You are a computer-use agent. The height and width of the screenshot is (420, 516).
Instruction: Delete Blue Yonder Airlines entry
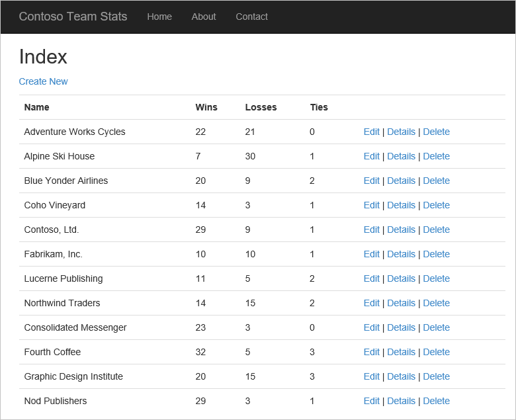pos(436,181)
